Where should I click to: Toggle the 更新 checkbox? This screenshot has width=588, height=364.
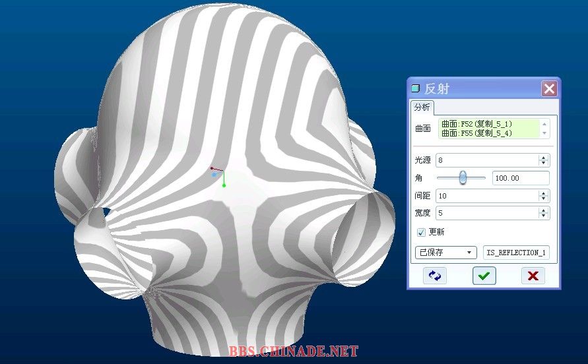pyautogui.click(x=421, y=232)
